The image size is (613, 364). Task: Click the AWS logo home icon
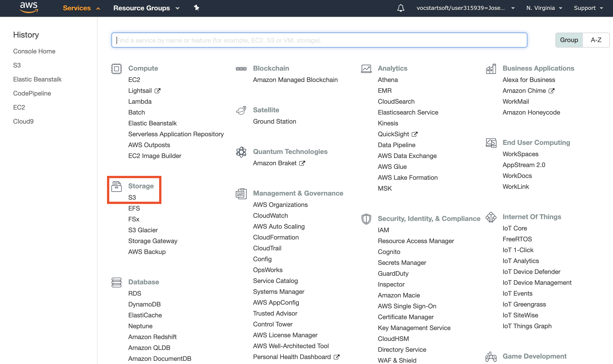[29, 7]
